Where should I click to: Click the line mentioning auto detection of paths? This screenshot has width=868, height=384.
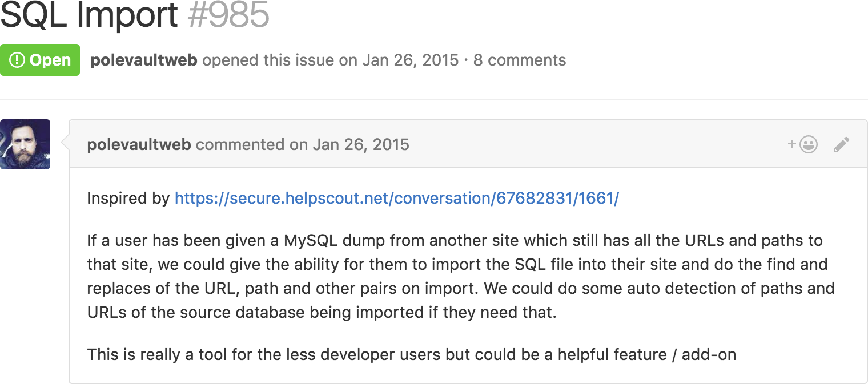[461, 288]
